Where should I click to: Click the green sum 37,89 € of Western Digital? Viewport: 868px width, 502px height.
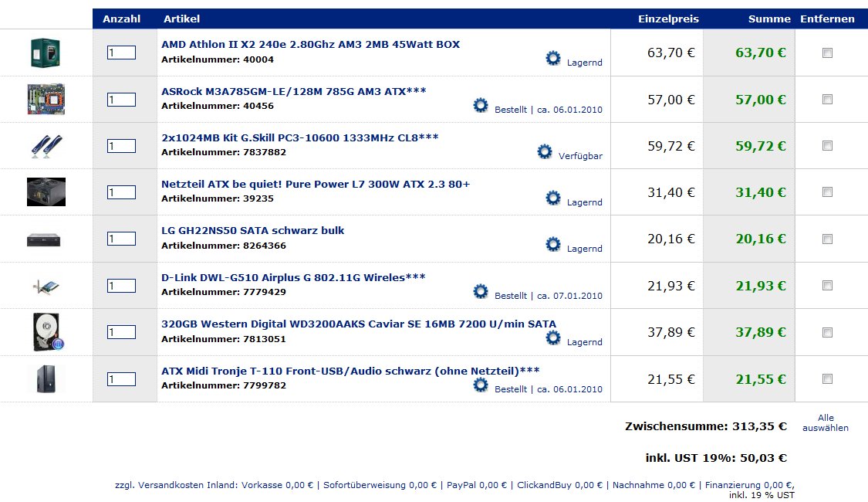click(761, 332)
